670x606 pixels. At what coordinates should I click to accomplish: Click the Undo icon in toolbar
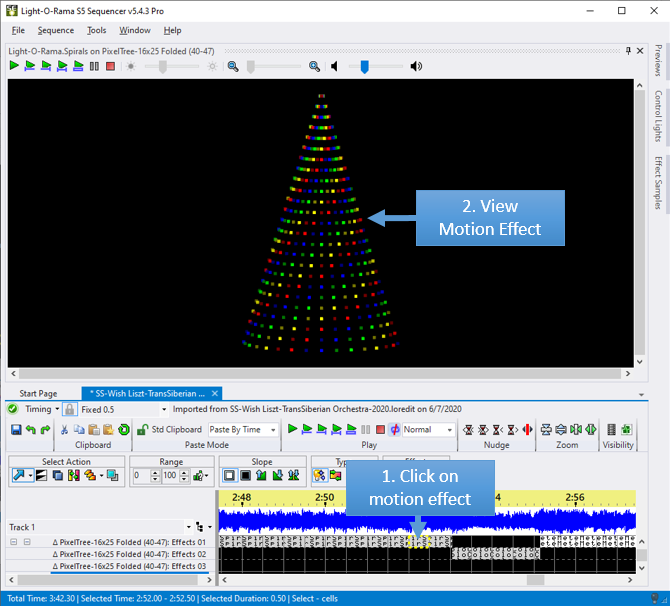[31, 430]
